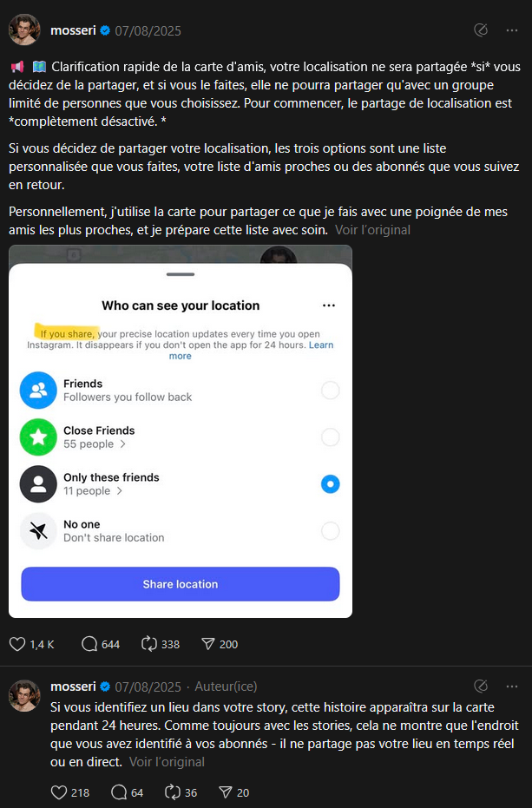The width and height of the screenshot is (532, 808).
Task: Open mosseri's profile picture on first post
Action: [x=24, y=30]
